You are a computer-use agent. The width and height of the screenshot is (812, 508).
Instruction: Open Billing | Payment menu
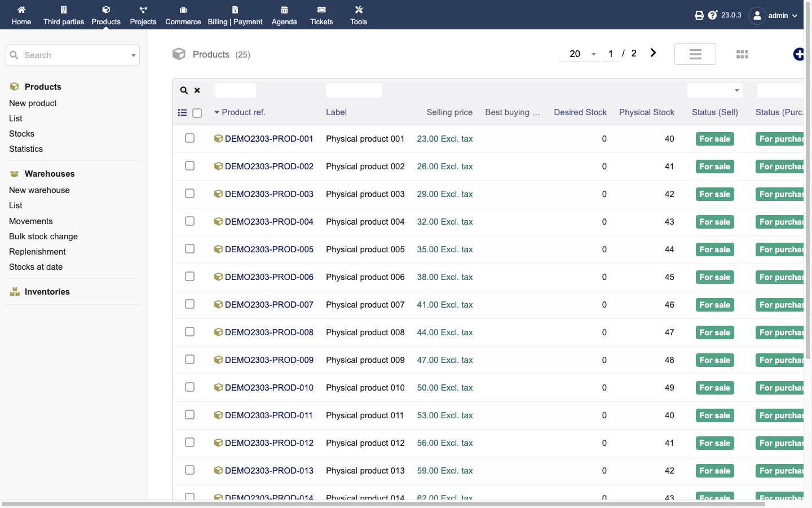[x=235, y=15]
